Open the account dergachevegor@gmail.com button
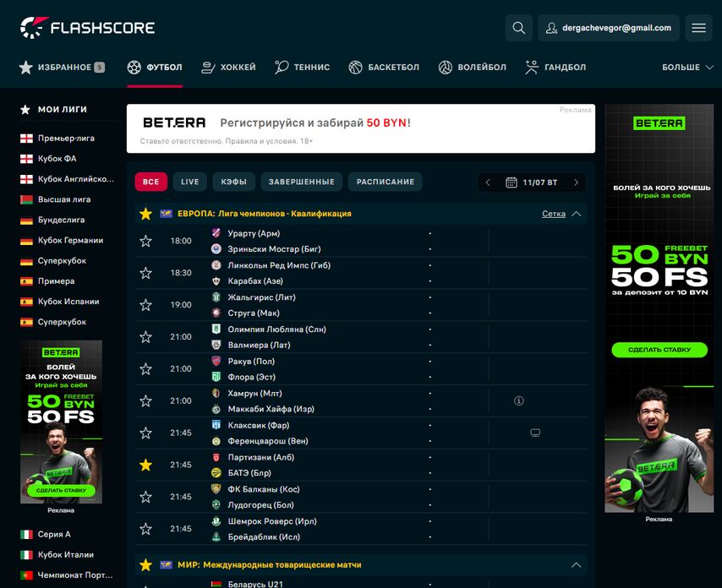The image size is (722, 588). (x=609, y=28)
